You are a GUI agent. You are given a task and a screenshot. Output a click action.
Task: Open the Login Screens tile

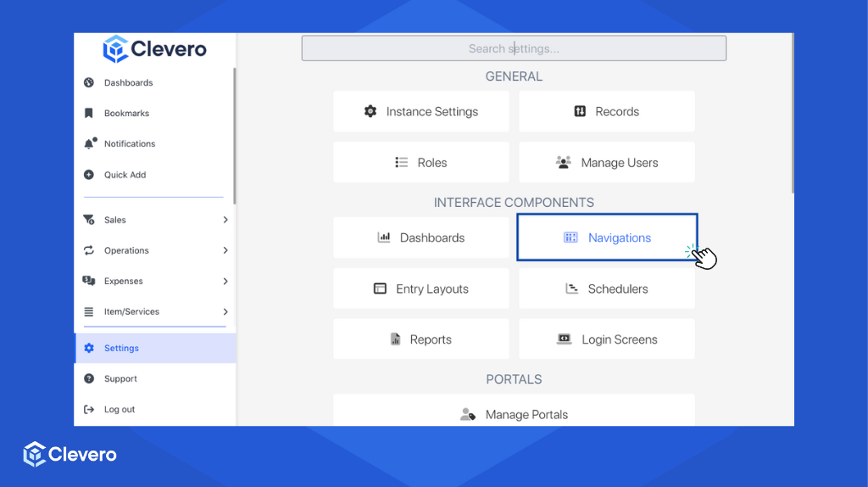607,339
